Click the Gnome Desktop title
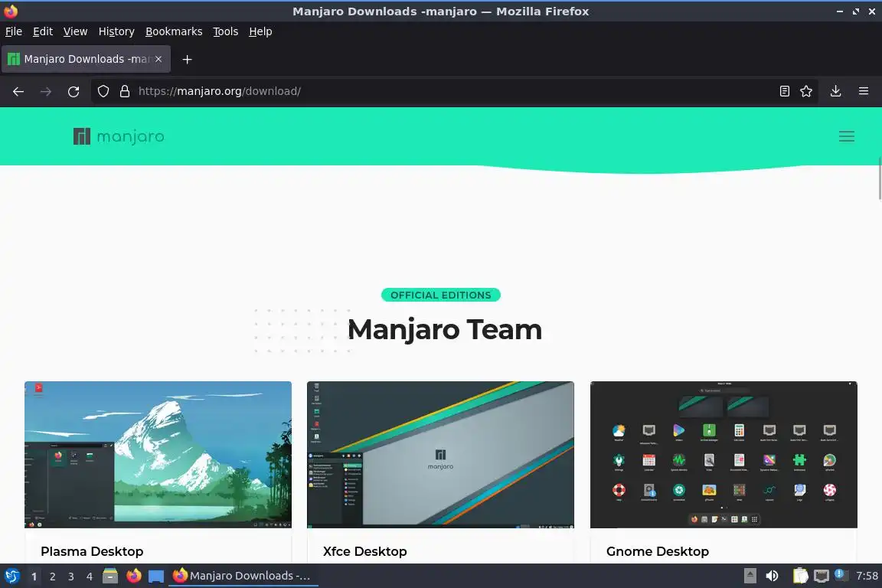The width and height of the screenshot is (882, 588). (657, 551)
